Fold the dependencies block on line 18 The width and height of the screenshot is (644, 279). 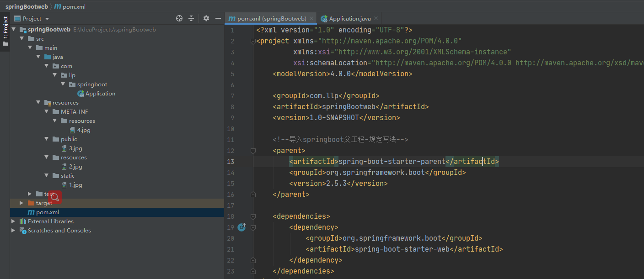[252, 216]
